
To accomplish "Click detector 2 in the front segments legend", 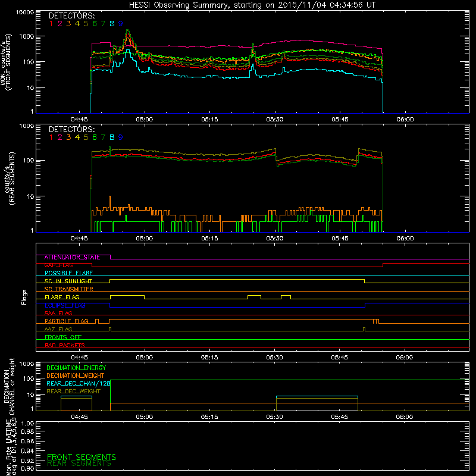I will pos(60,24).
